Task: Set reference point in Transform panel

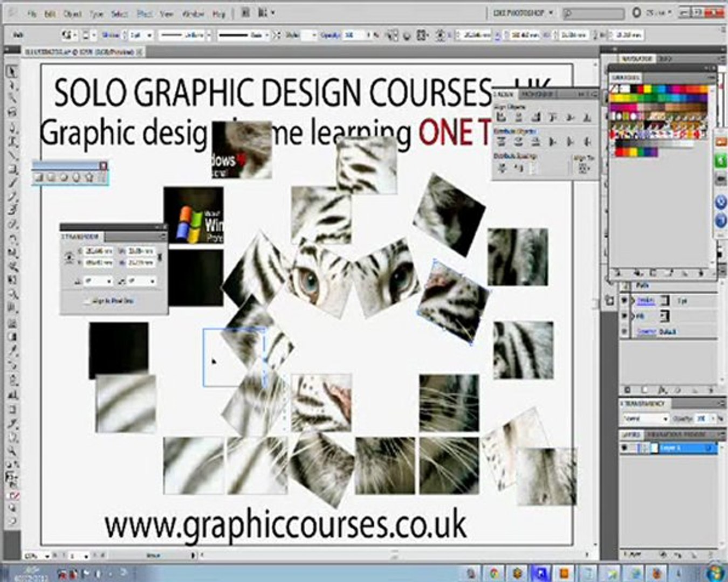Action: coord(69,257)
